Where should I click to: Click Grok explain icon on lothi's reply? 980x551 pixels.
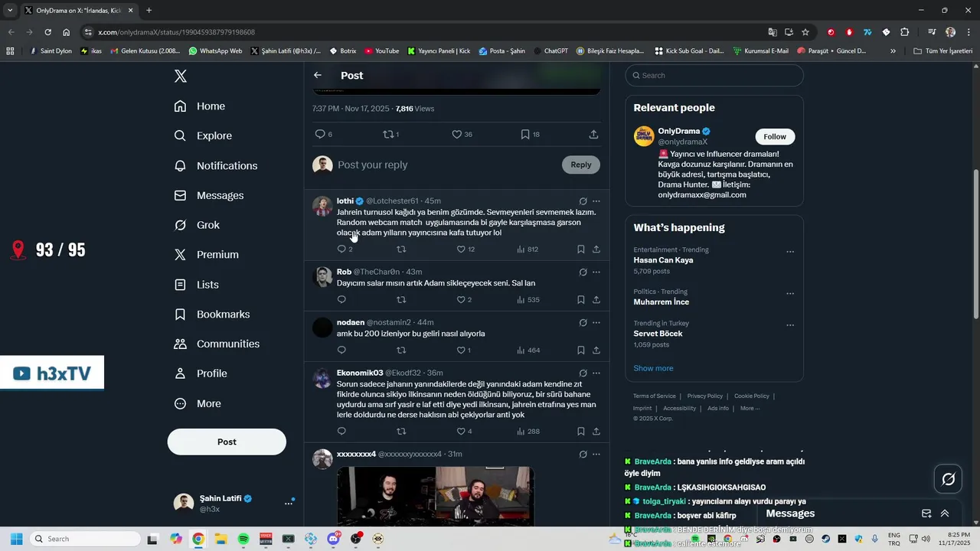click(583, 201)
